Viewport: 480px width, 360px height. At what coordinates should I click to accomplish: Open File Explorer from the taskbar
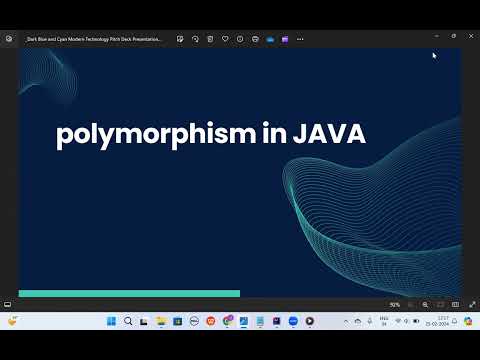161,321
